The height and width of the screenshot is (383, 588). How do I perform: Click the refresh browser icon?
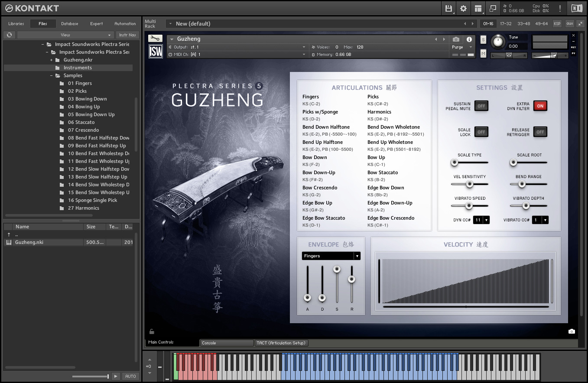click(x=9, y=35)
